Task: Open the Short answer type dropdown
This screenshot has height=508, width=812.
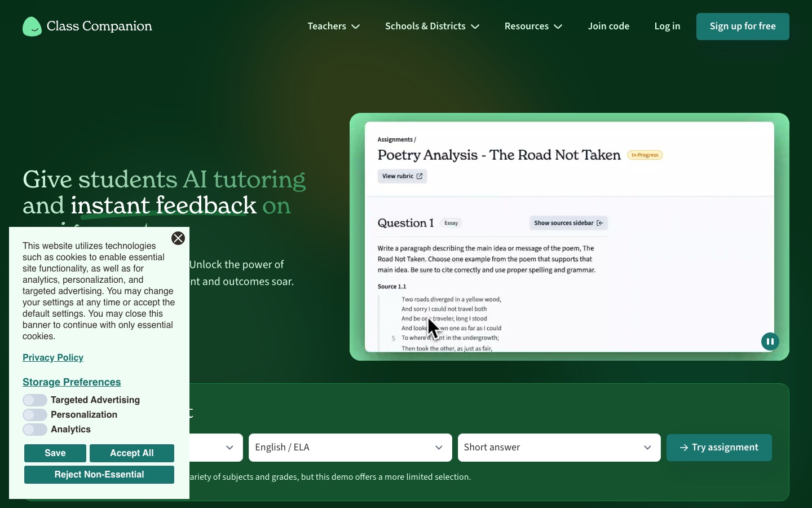Action: 559,448
